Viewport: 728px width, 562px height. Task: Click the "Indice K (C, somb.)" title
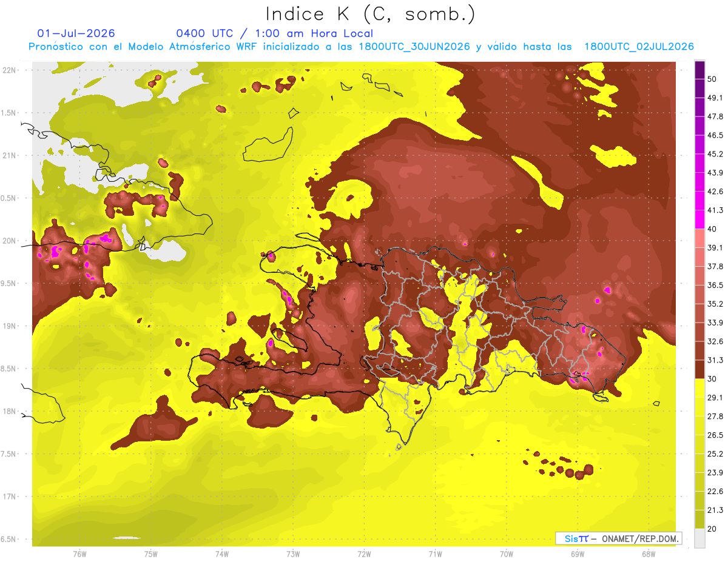pos(370,14)
